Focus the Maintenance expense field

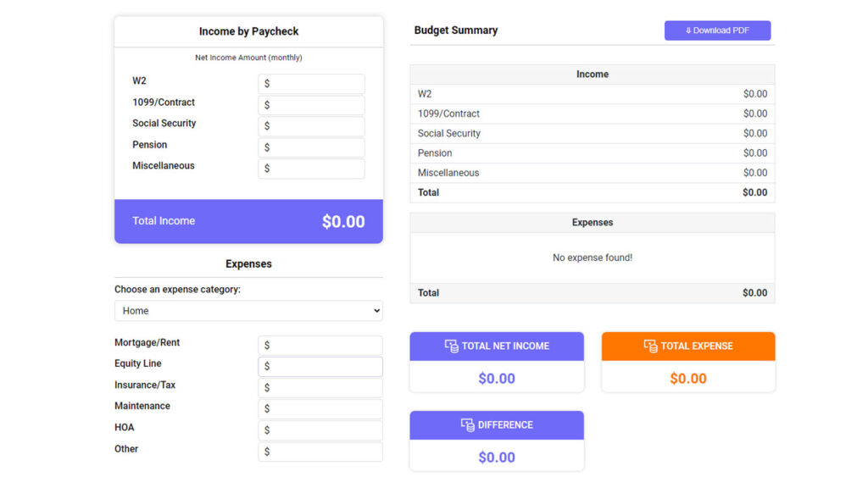point(320,409)
